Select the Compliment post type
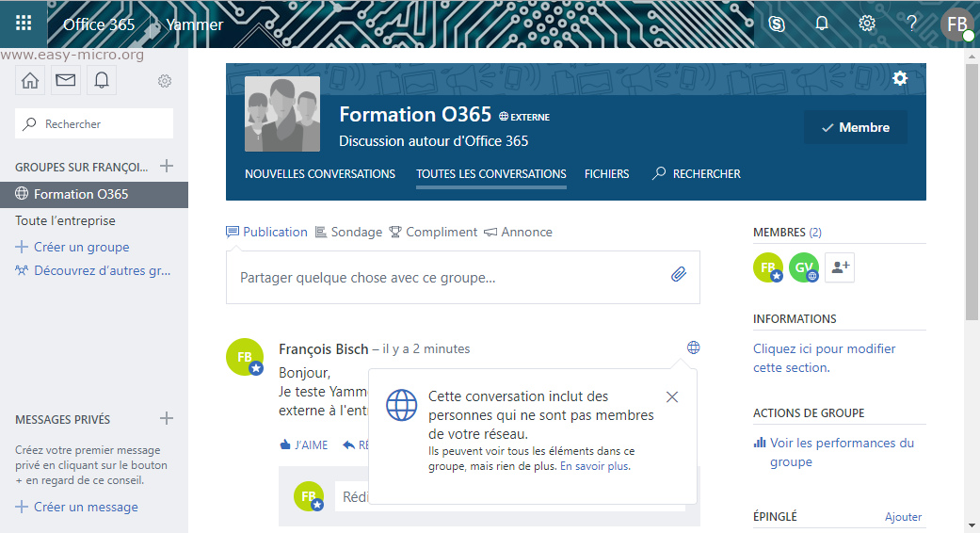The height and width of the screenshot is (533, 980). point(432,232)
